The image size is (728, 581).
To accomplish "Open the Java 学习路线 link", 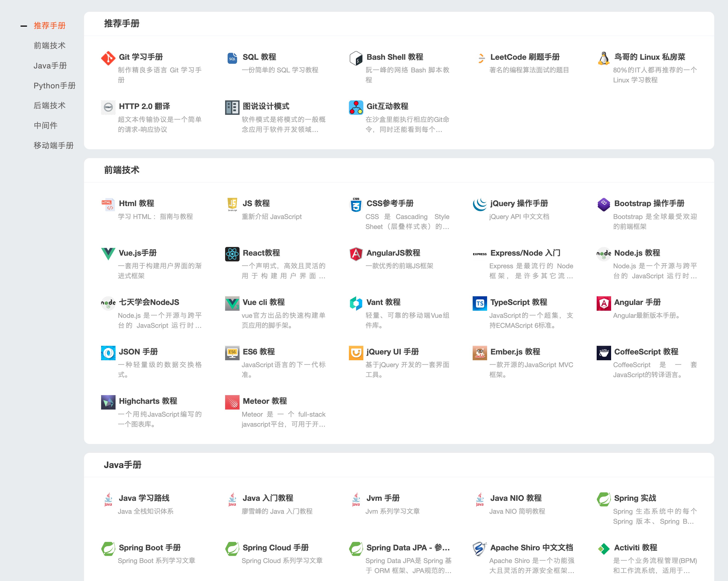I will tap(144, 498).
